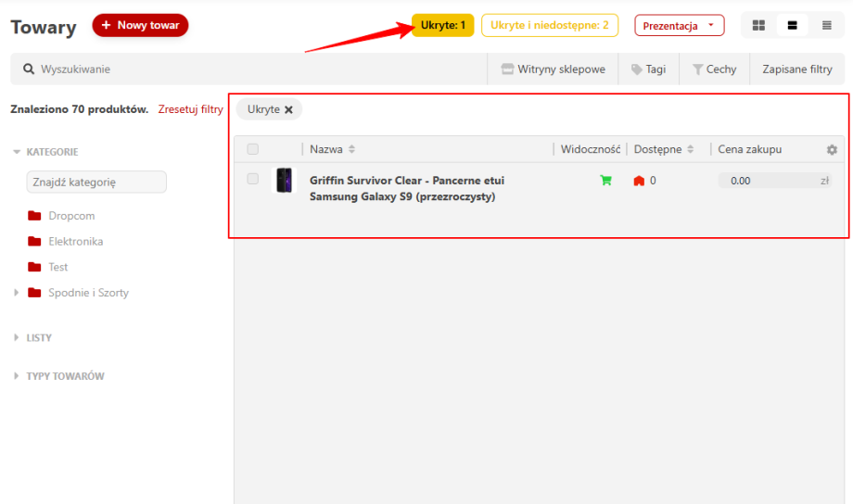Click the Znajdź kategorię search field
The image size is (853, 504).
[96, 183]
